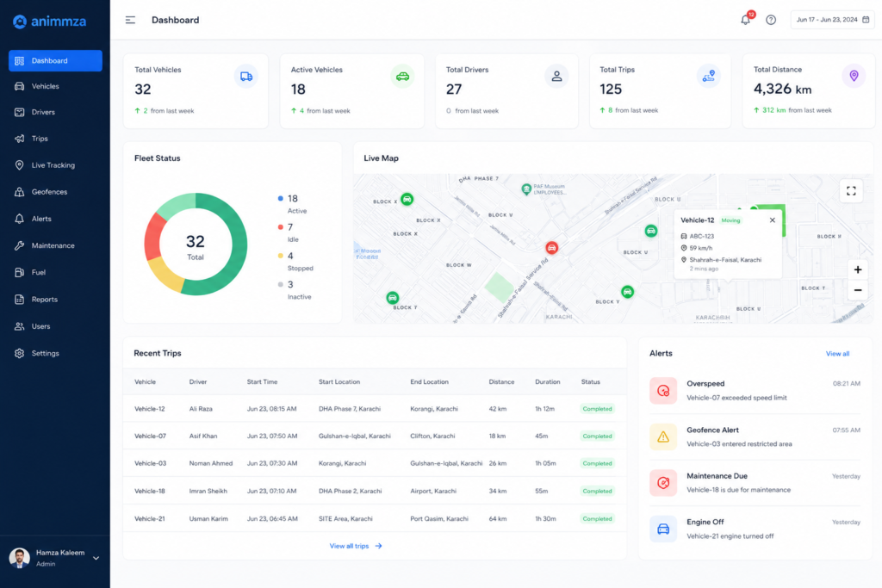Click the Total Trips route icon
Screen dimensions: 882x588
coord(709,76)
